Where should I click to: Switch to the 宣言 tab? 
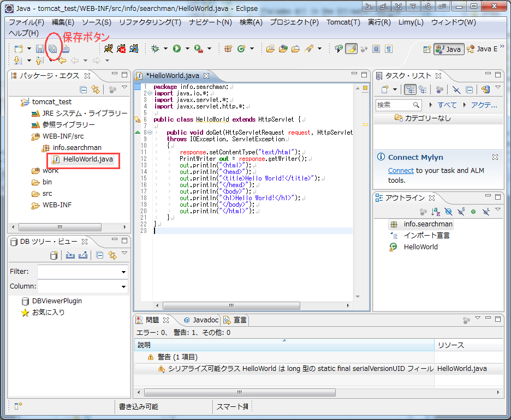[x=235, y=320]
